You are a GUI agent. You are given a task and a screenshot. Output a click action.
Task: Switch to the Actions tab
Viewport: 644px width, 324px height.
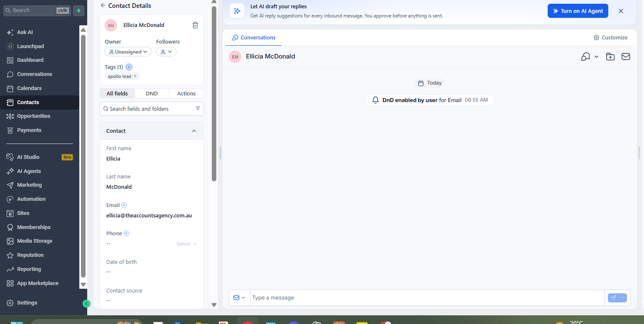tap(186, 93)
